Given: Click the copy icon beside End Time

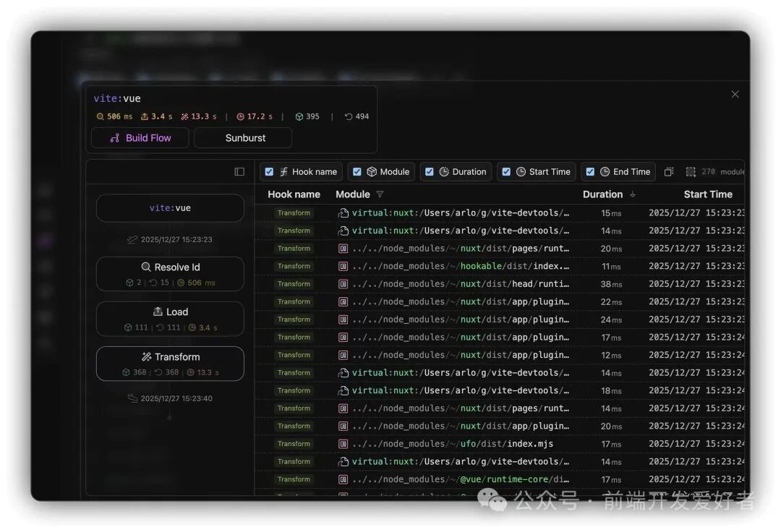Looking at the screenshot, I should [669, 171].
